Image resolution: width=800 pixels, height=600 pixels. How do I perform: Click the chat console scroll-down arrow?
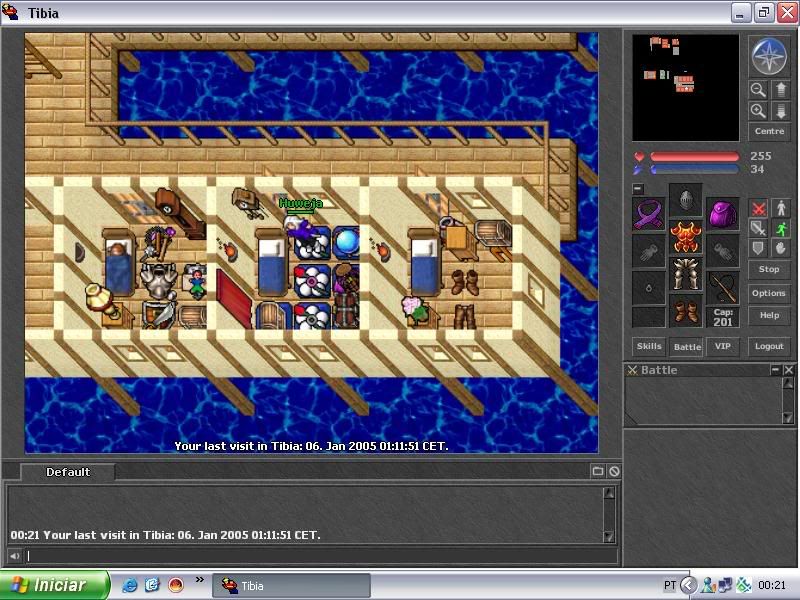609,536
